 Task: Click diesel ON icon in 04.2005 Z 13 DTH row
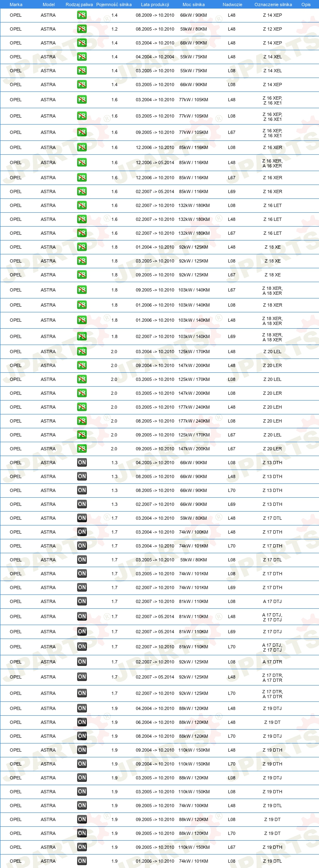click(82, 463)
